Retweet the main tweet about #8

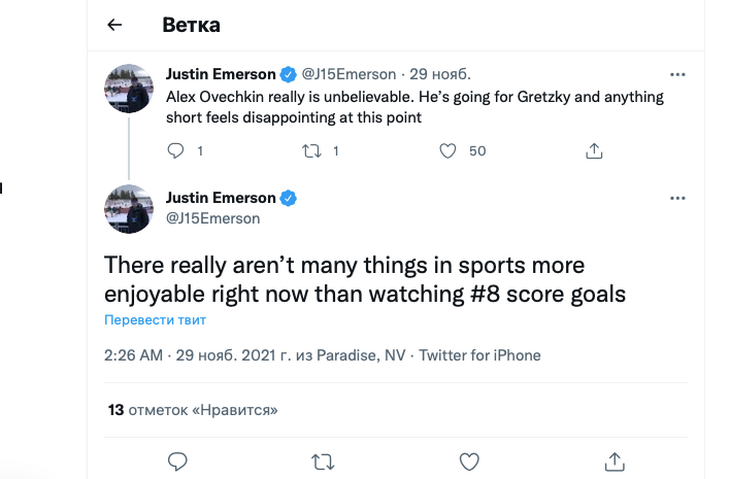tap(323, 461)
